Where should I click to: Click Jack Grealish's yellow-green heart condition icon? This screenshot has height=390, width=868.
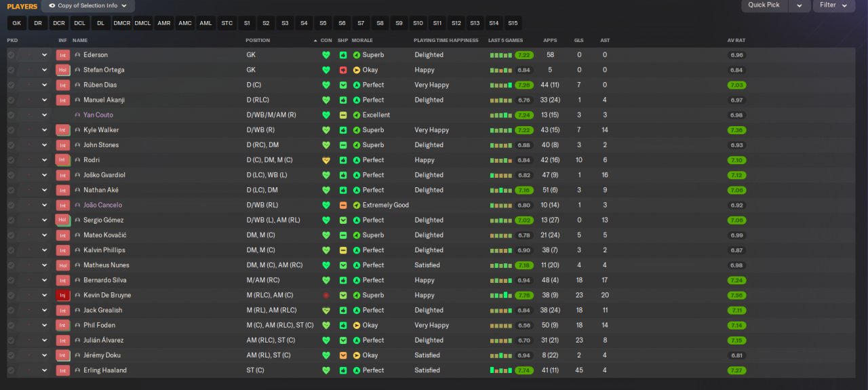tap(326, 310)
